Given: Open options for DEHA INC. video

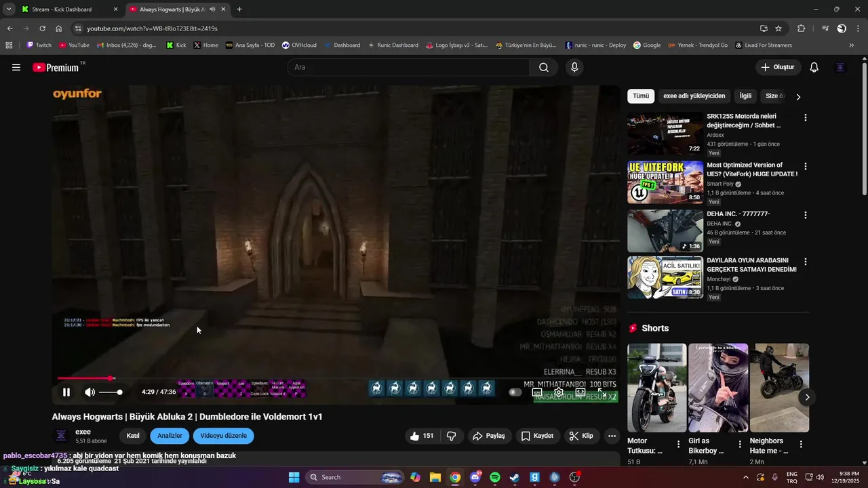Looking at the screenshot, I should pyautogui.click(x=805, y=215).
